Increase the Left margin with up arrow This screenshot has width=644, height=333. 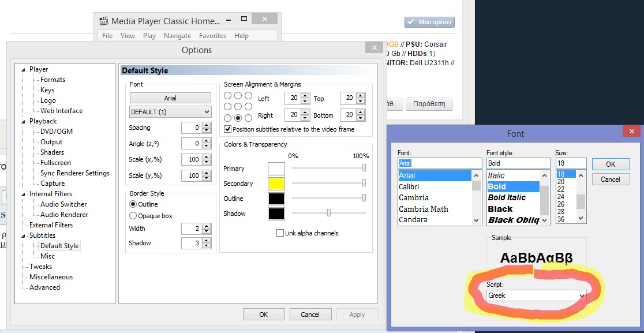pyautogui.click(x=305, y=96)
